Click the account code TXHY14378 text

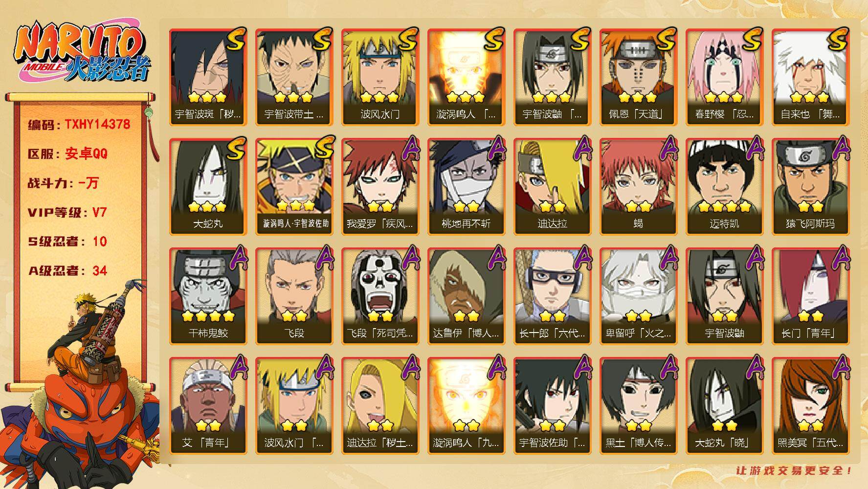pos(97,124)
